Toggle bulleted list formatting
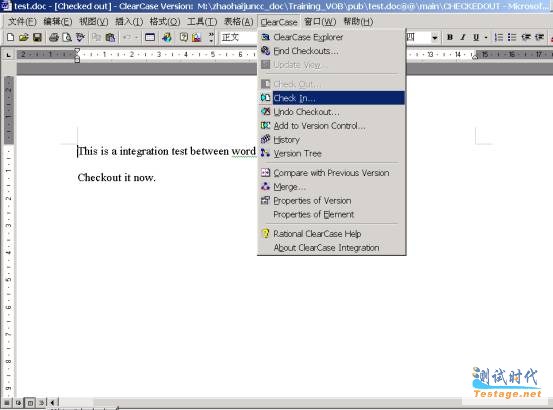The width and height of the screenshot is (553, 410). (512, 37)
